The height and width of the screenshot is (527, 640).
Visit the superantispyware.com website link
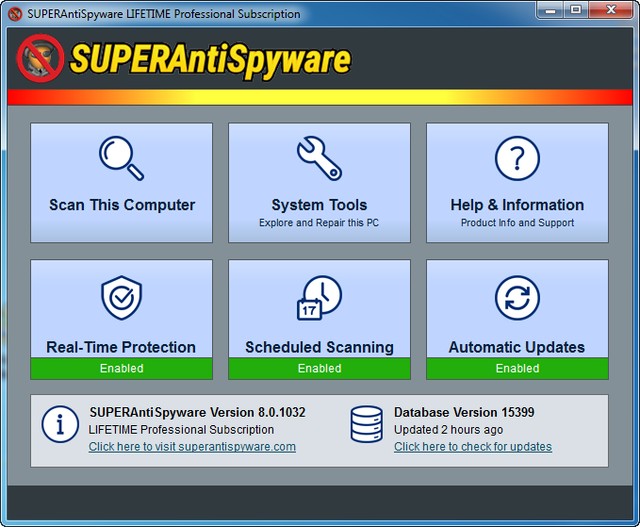[x=192, y=447]
